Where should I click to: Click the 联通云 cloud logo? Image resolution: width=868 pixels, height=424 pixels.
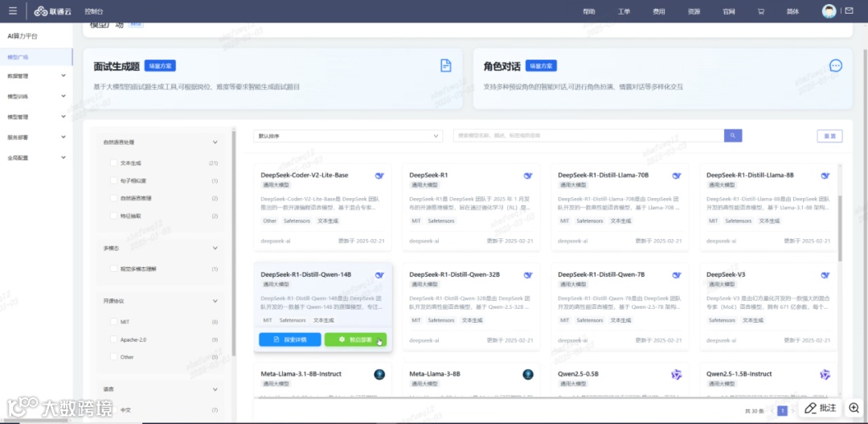pyautogui.click(x=52, y=11)
